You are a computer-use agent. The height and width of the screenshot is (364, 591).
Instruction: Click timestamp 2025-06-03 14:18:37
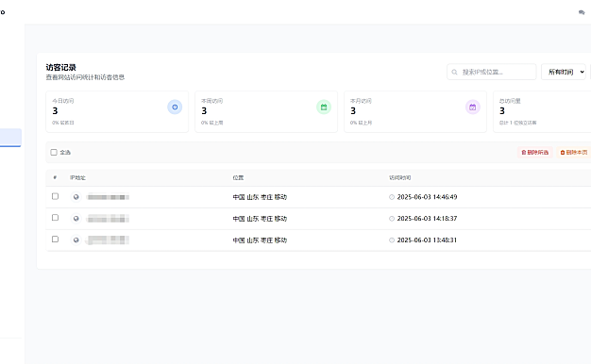[427, 219]
